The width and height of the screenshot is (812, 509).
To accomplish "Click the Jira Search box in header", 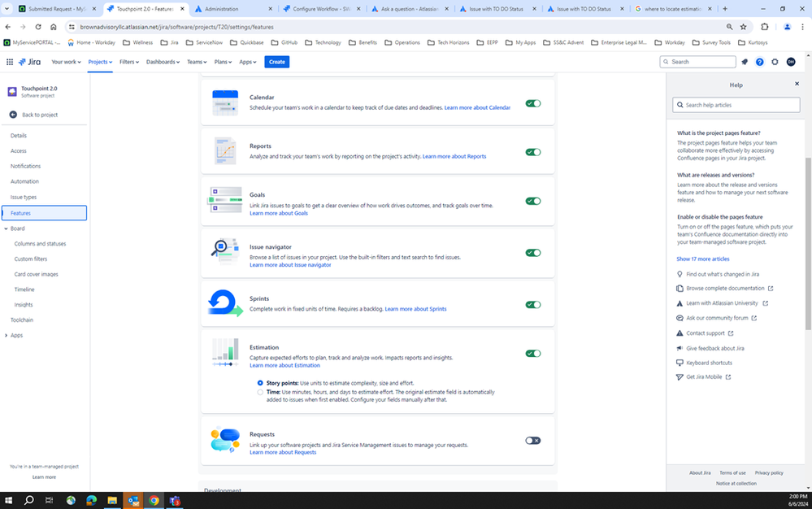I will [697, 62].
